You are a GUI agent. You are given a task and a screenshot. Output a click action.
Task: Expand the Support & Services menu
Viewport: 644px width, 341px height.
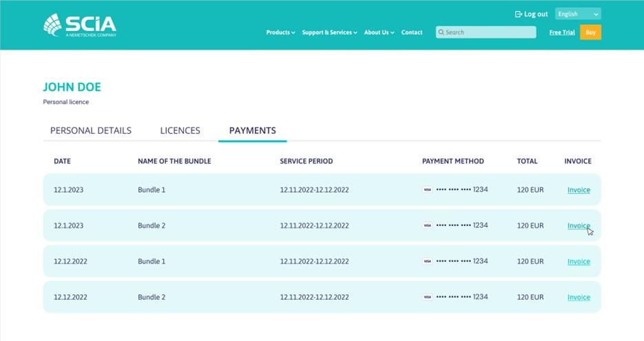[329, 32]
